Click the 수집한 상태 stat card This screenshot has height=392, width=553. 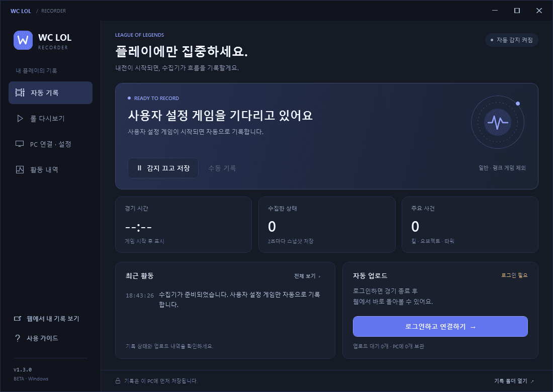pos(327,225)
